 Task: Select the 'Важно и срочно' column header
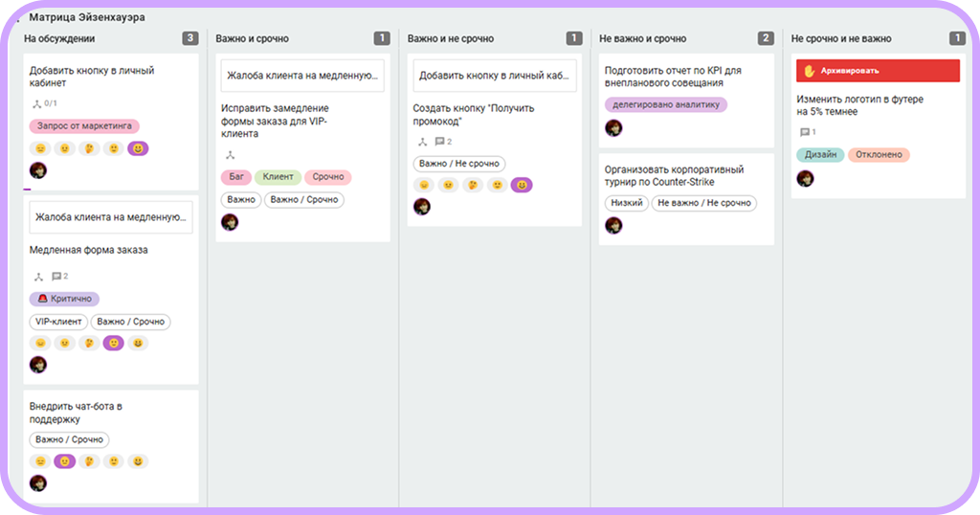pyautogui.click(x=253, y=39)
